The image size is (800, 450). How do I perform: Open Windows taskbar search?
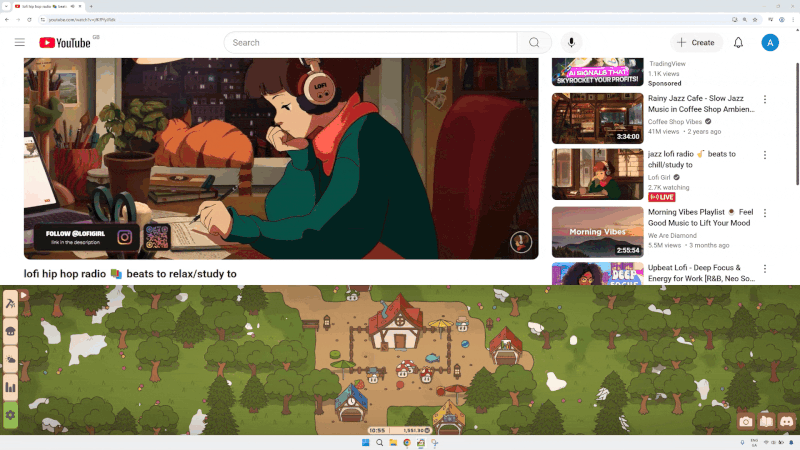[379, 442]
